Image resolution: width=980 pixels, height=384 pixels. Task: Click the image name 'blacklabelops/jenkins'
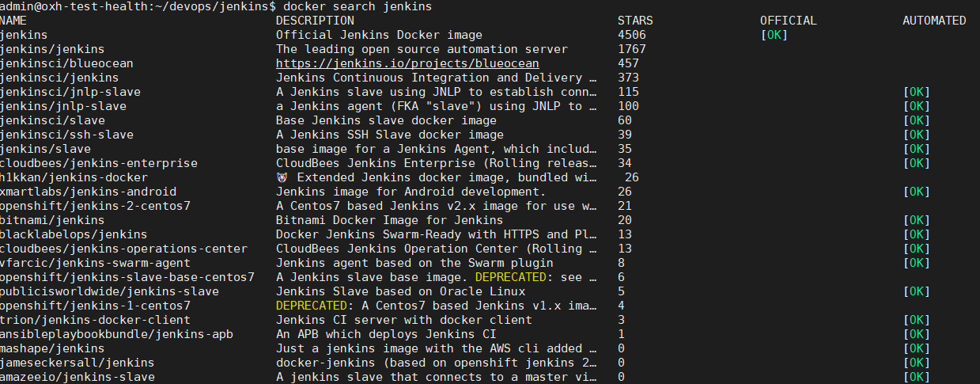click(x=73, y=234)
